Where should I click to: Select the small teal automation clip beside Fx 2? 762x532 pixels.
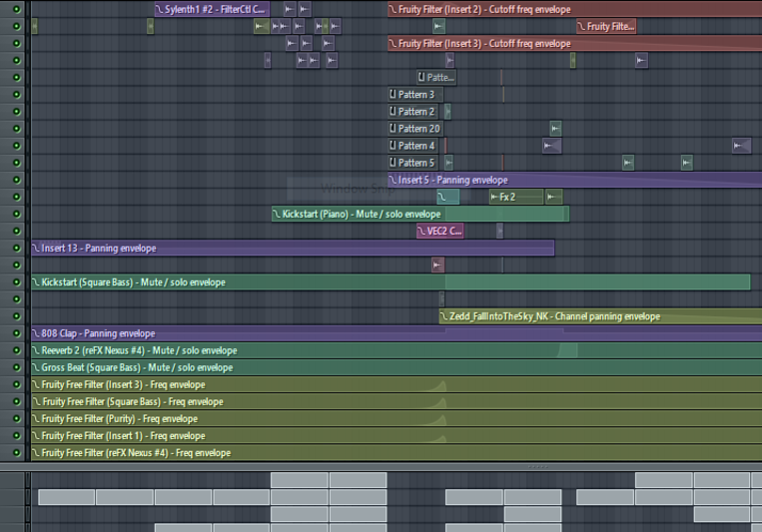point(448,197)
